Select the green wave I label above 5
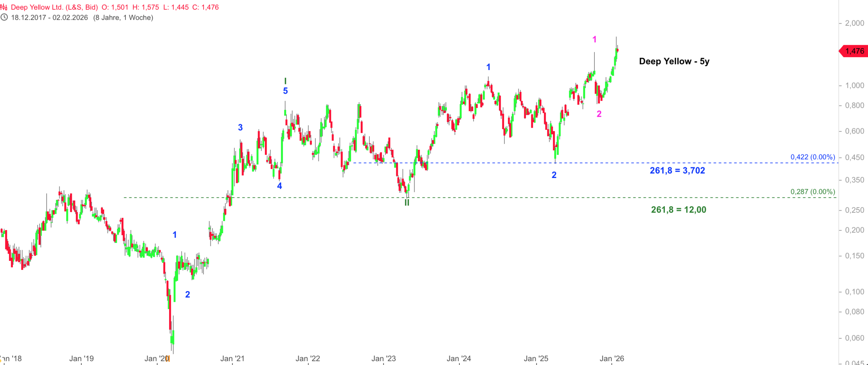Screen dimensions: 868x365 (x=285, y=81)
